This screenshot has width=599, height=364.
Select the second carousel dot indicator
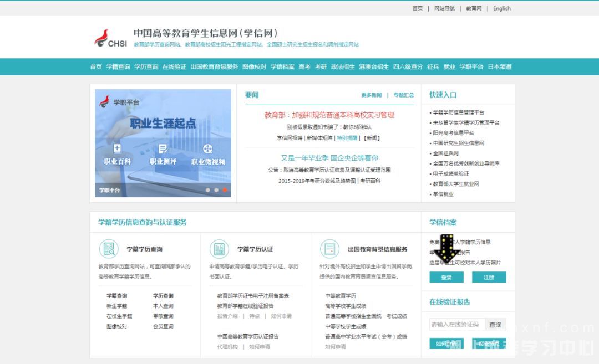216,189
